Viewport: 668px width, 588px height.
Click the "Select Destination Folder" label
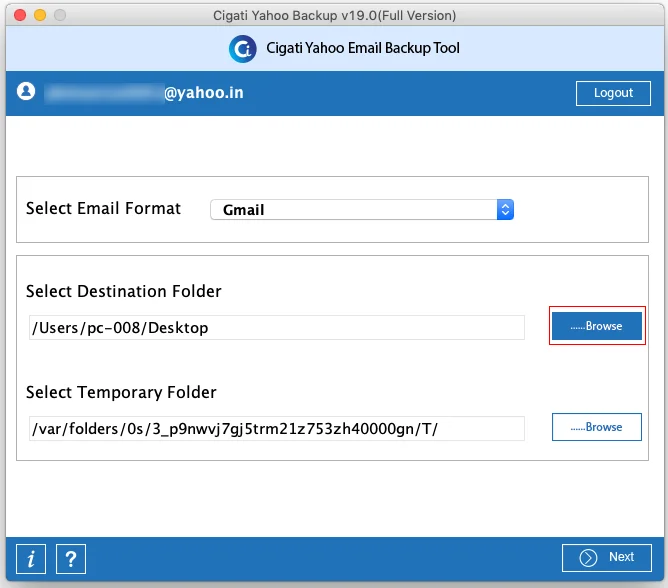124,291
